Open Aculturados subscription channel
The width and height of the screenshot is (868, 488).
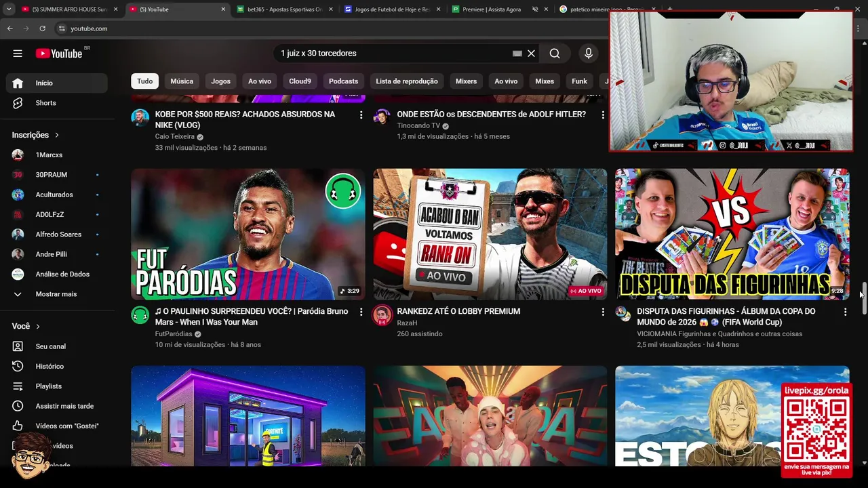(x=56, y=195)
